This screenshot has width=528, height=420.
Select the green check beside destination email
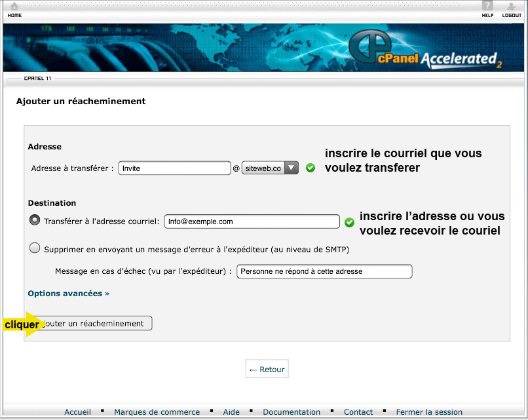349,222
